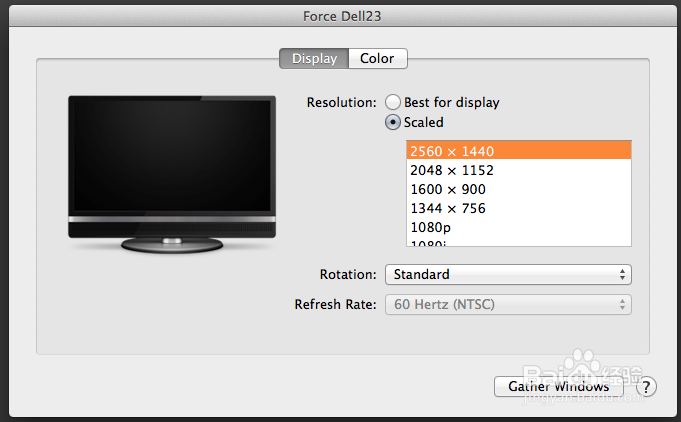Click the Gather Windows button
681x422 pixels.
(x=559, y=386)
